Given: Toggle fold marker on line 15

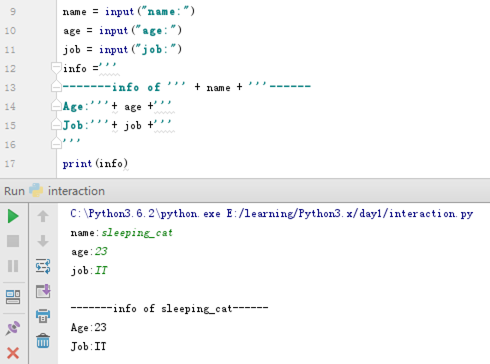Looking at the screenshot, I should 56,125.
